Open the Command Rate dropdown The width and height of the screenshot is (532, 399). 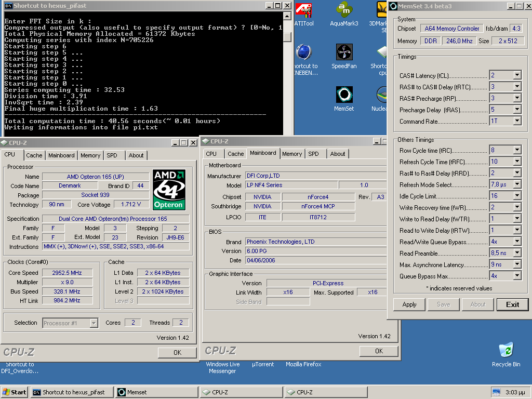point(517,121)
